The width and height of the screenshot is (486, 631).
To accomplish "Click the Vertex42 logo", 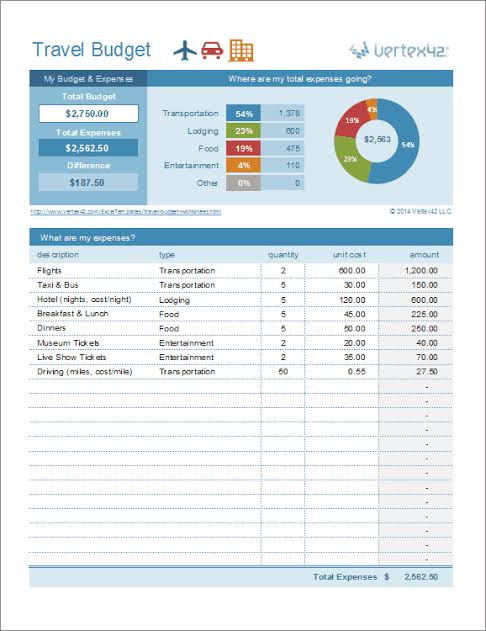I will pyautogui.click(x=398, y=51).
